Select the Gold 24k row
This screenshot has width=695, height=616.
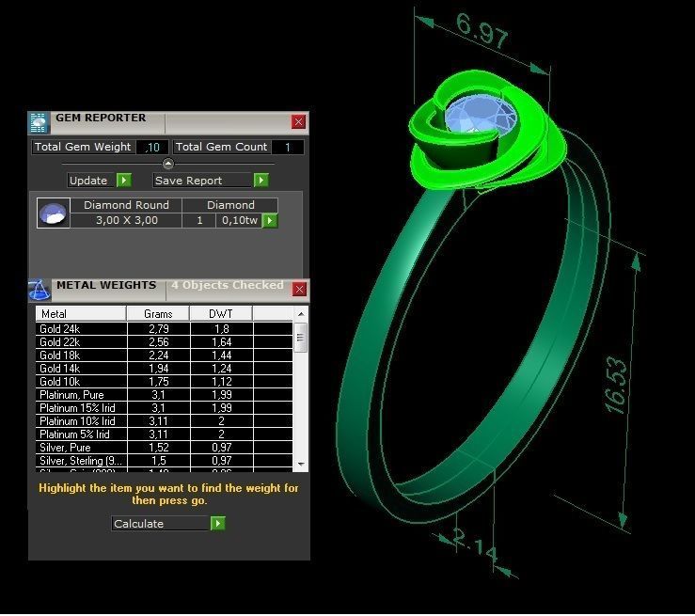pyautogui.click(x=164, y=329)
